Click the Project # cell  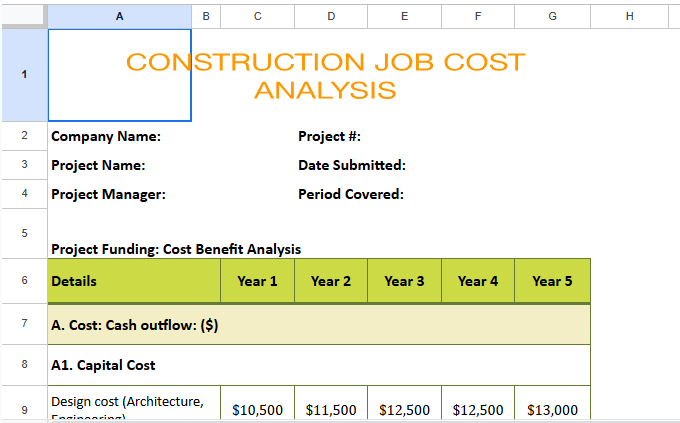329,137
